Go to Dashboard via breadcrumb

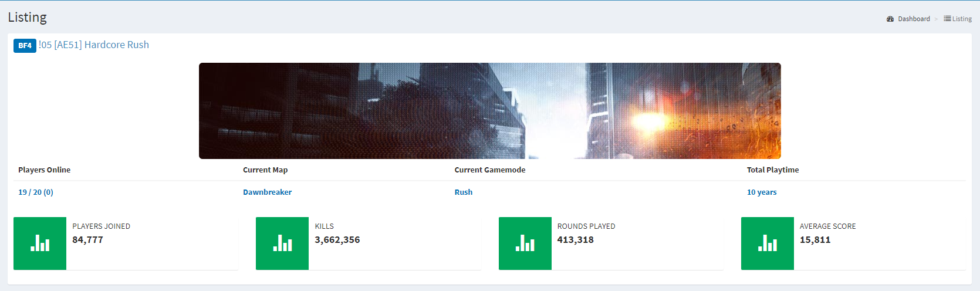pyautogui.click(x=914, y=19)
